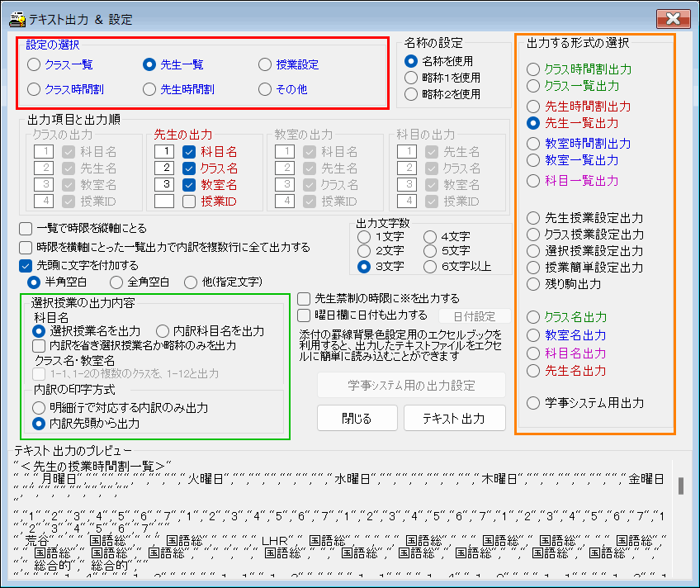Select 先生名出力 output format

[533, 371]
